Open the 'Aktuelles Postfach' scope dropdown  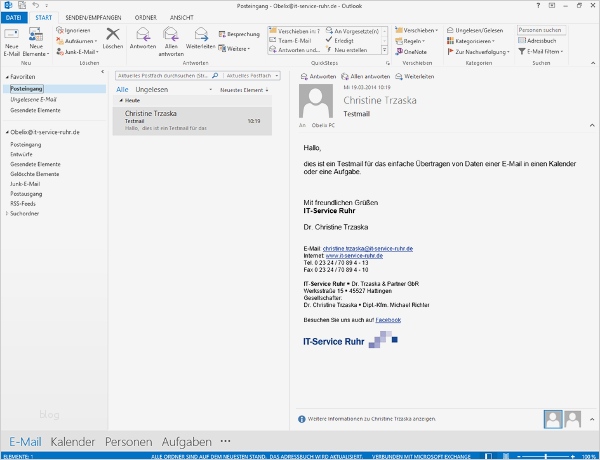tap(252, 76)
